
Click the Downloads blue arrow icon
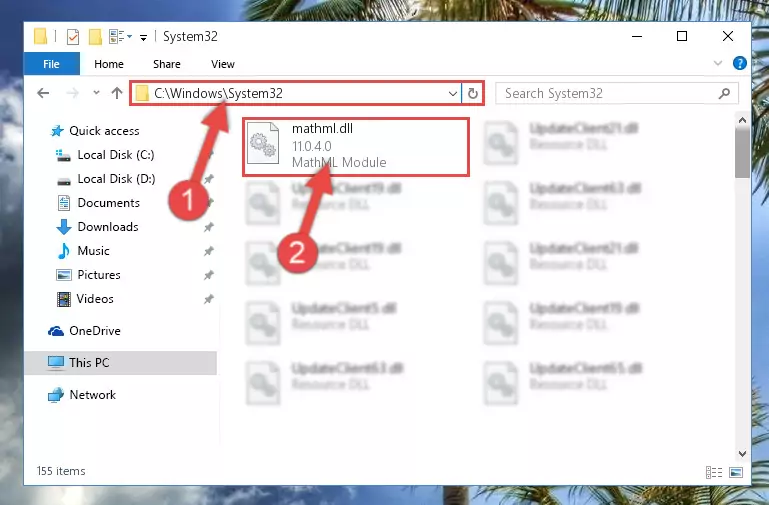(x=64, y=227)
